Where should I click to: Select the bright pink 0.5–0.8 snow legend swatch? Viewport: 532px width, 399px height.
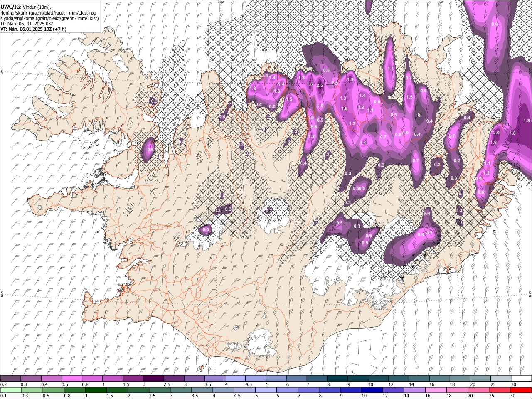point(72,379)
